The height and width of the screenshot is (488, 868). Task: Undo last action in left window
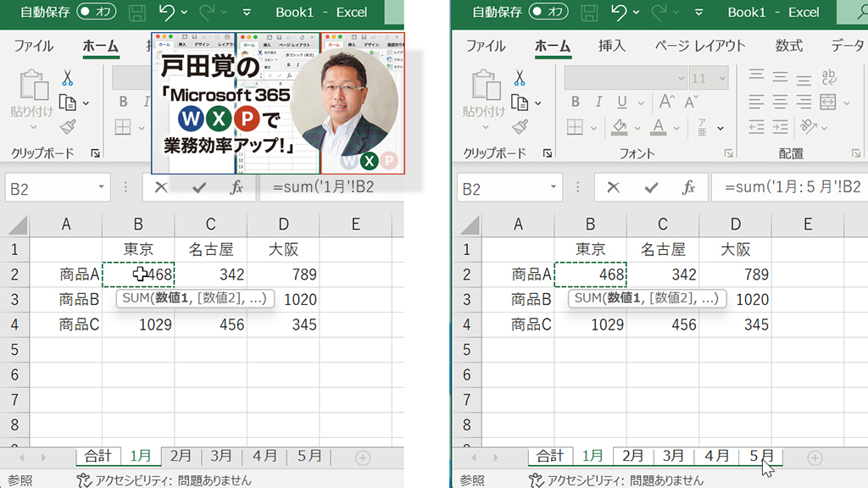point(167,12)
